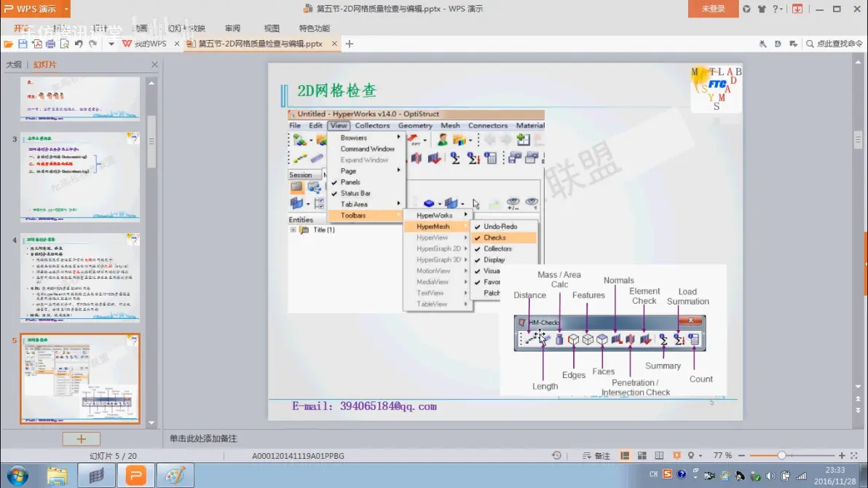Add a new document tab with plus
This screenshot has height=488, width=868.
pos(350,44)
